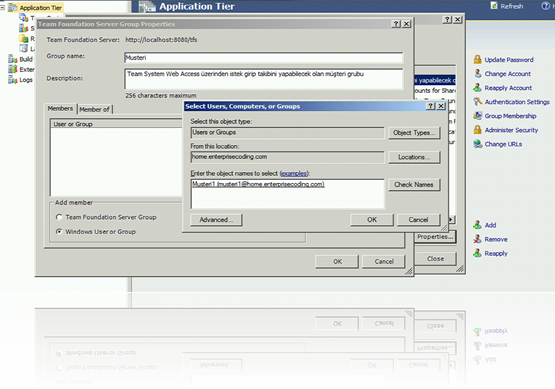
Task: Click Cancel in Group Properties dialog
Action: pos(384,262)
